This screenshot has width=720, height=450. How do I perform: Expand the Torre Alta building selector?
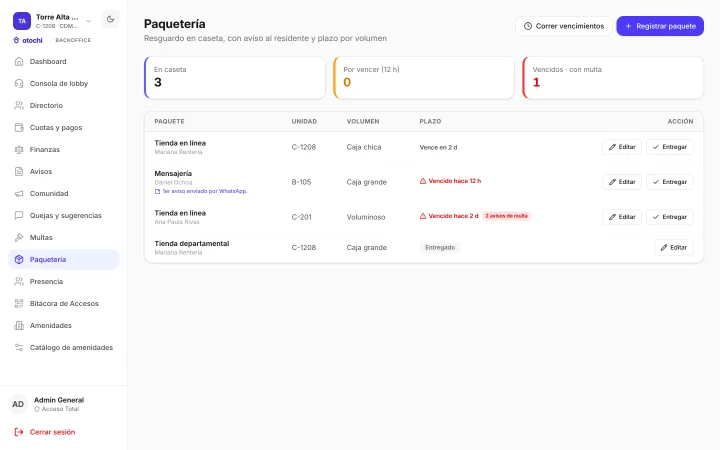click(89, 21)
